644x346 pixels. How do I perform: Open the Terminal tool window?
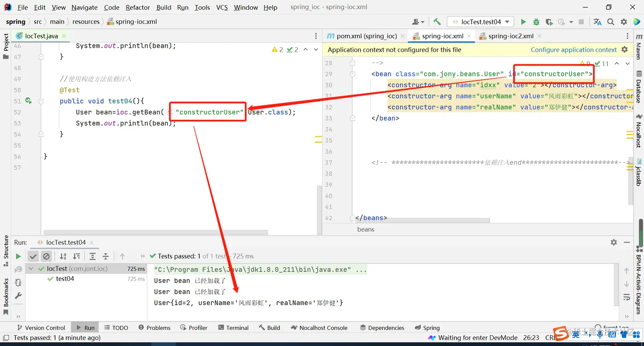click(233, 328)
